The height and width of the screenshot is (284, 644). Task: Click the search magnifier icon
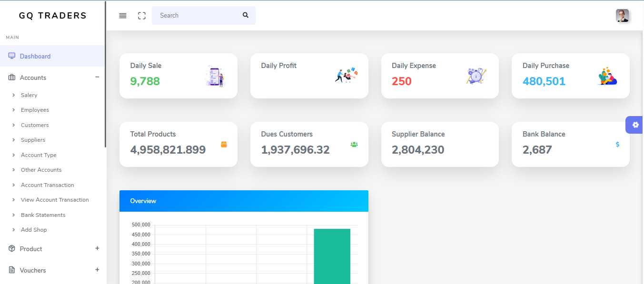coord(245,15)
